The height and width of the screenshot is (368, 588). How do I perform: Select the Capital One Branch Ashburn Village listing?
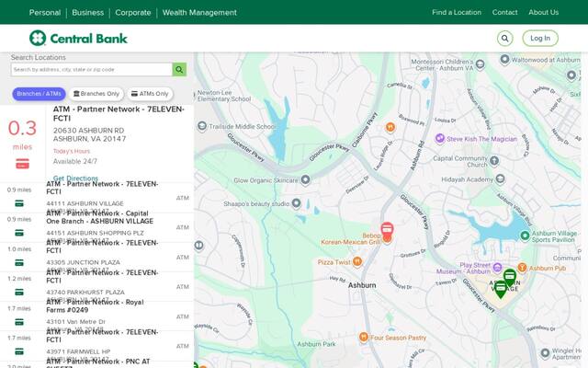(96, 227)
